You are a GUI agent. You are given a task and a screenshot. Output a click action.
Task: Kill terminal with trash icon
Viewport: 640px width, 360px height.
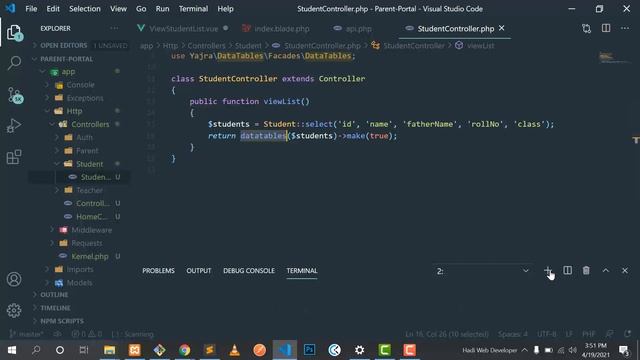pyautogui.click(x=586, y=270)
